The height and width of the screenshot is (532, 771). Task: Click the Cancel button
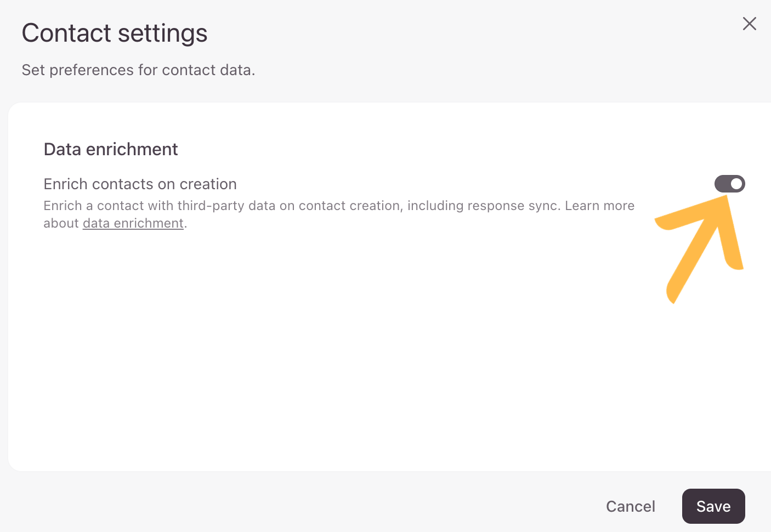click(630, 506)
